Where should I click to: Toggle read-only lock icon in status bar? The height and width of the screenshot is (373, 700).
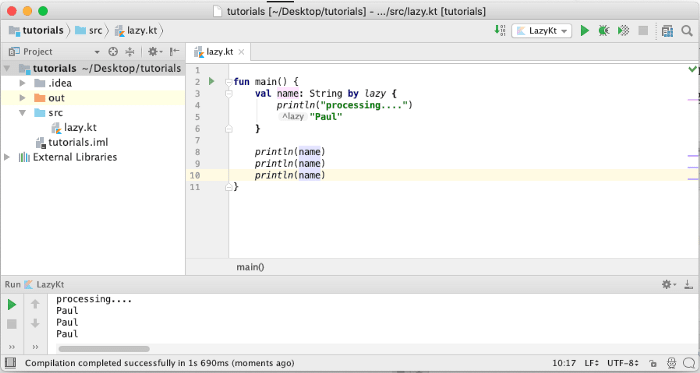(653, 363)
